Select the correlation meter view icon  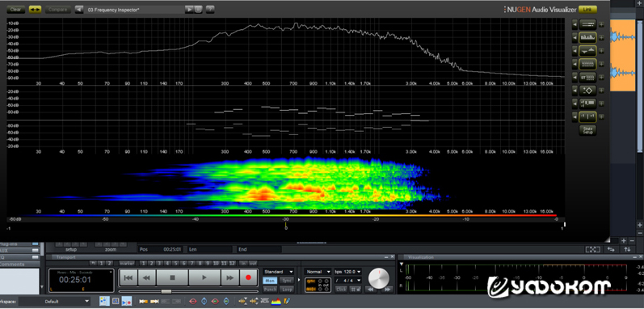[x=587, y=116]
